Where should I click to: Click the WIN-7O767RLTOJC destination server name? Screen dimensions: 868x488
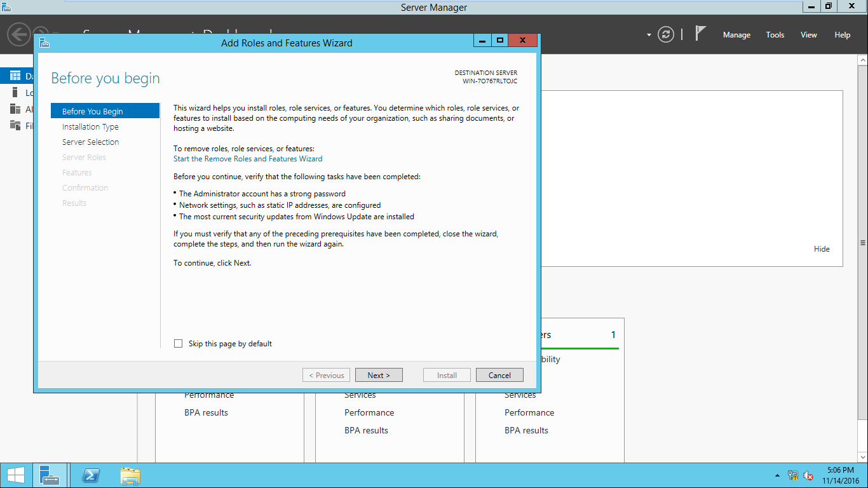pyautogui.click(x=490, y=81)
